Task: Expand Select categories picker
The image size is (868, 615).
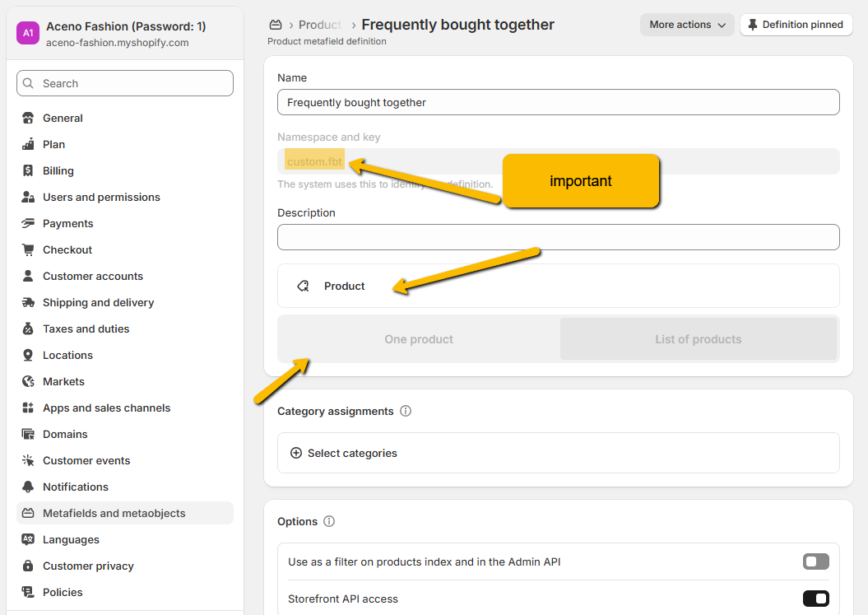Action: click(344, 453)
